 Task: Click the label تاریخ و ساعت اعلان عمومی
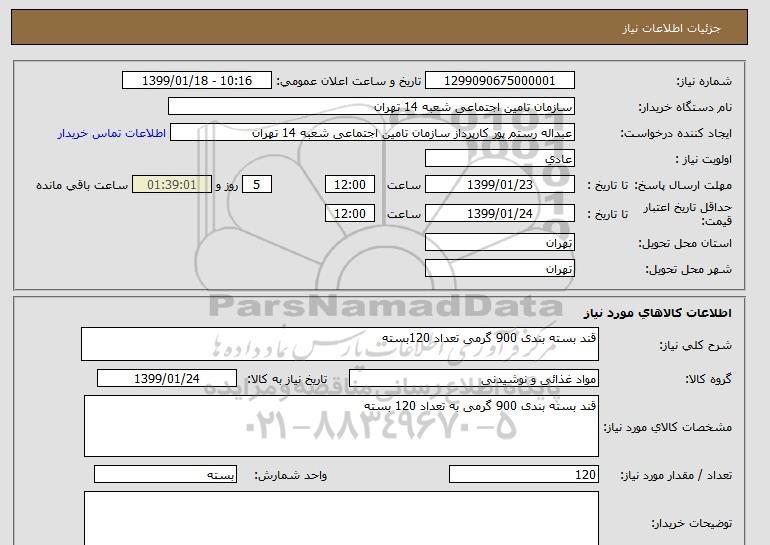click(x=349, y=81)
